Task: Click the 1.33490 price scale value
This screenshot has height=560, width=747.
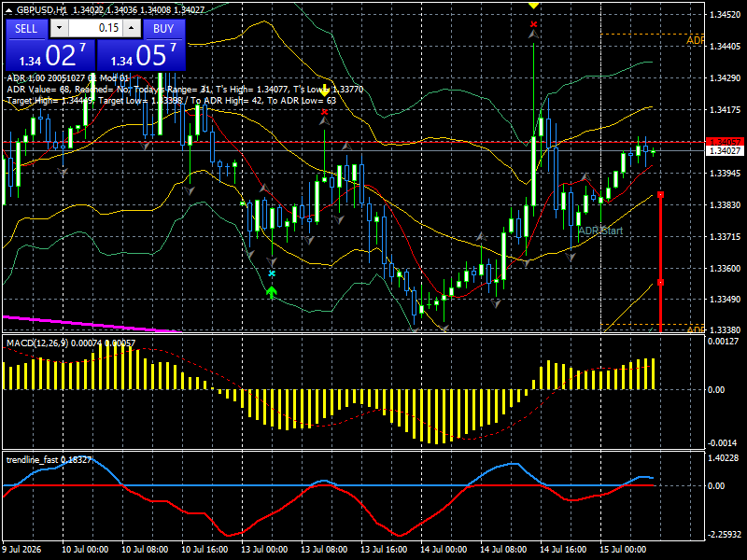Action: click(726, 300)
